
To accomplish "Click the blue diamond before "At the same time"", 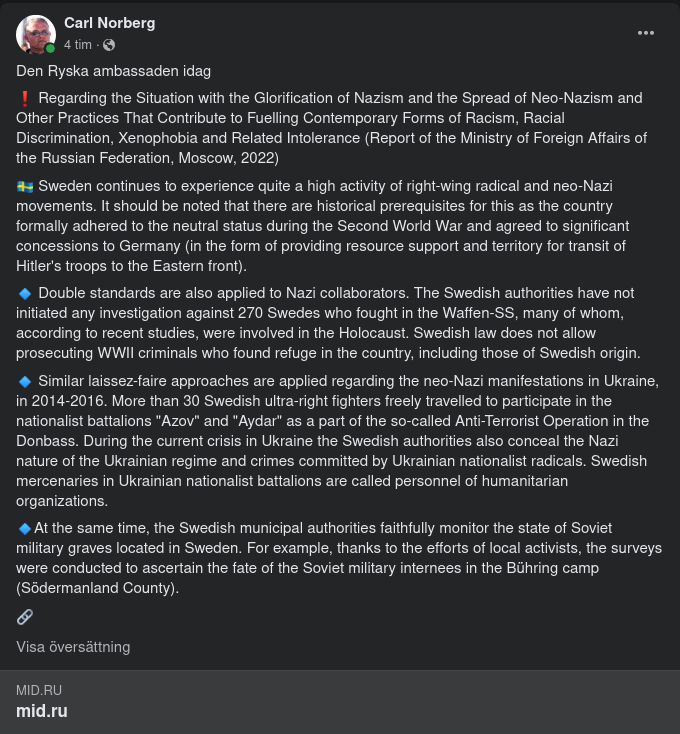I will (25, 528).
